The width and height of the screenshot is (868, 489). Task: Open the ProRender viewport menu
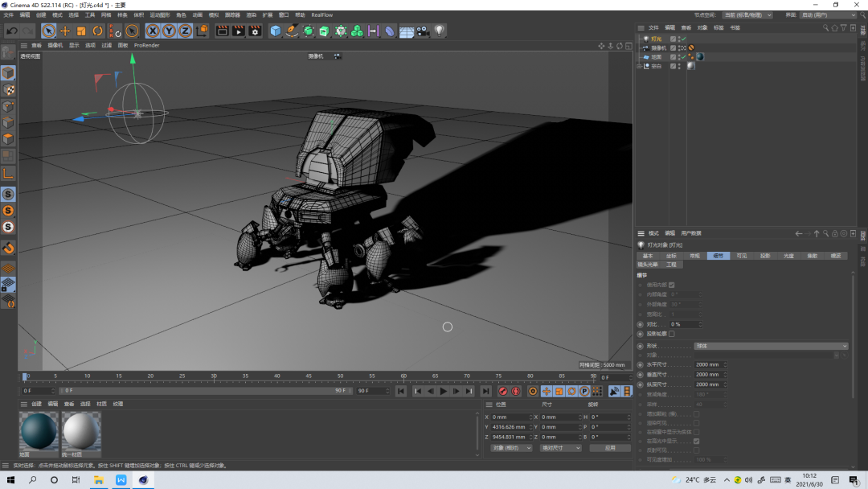pos(147,45)
